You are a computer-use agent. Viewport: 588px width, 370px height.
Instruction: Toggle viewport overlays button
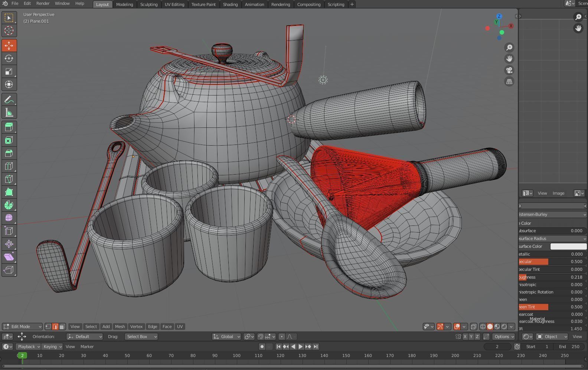coord(457,327)
